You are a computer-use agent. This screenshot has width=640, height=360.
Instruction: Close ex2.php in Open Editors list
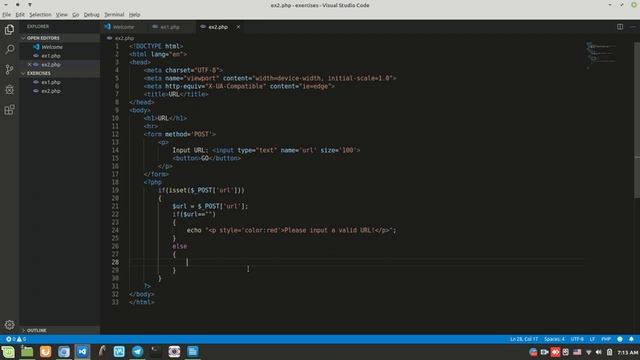pos(29,64)
